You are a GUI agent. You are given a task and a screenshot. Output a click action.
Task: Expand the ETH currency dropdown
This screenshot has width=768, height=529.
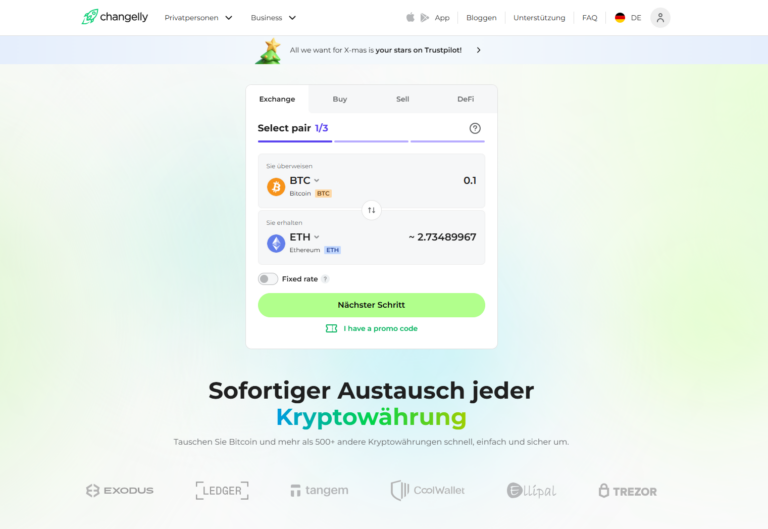[x=304, y=237]
